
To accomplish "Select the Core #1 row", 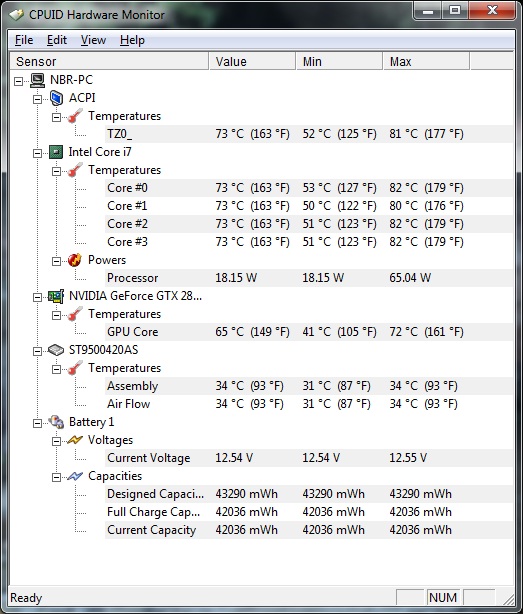I will tap(309, 206).
